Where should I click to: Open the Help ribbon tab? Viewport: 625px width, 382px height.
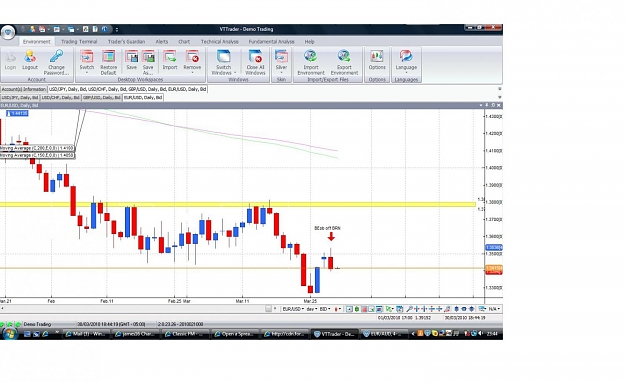[310, 41]
